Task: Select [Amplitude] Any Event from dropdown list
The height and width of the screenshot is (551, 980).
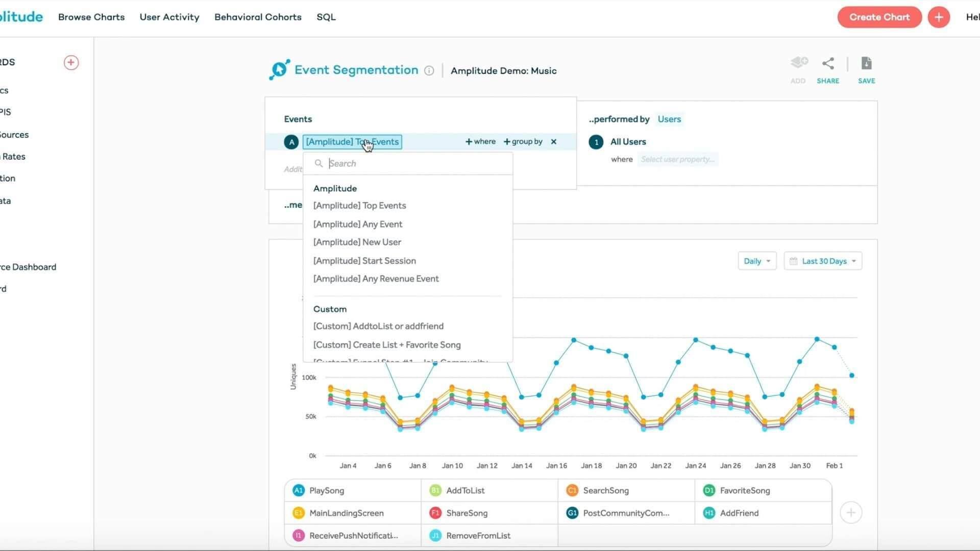Action: tap(358, 224)
